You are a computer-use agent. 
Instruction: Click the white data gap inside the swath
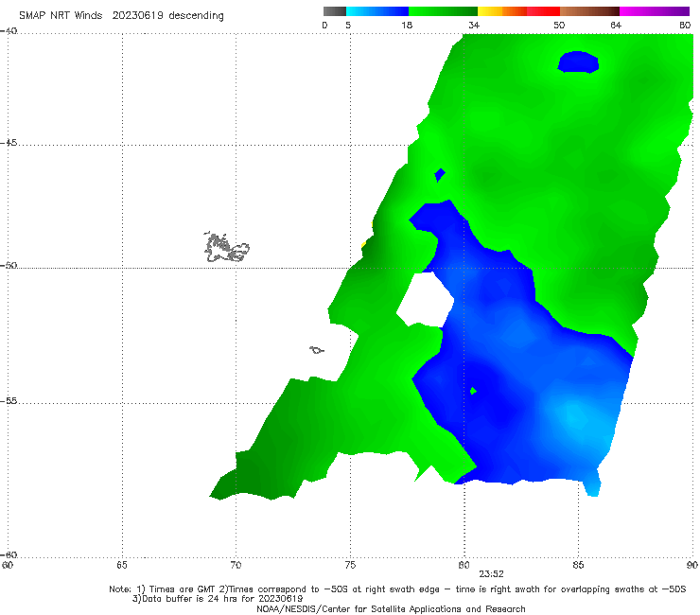[x=426, y=299]
